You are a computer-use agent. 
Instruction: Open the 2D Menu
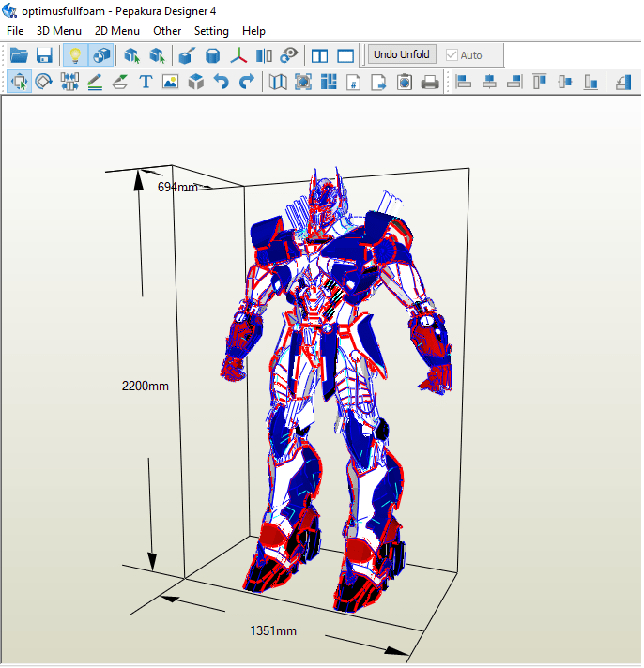[x=117, y=31]
